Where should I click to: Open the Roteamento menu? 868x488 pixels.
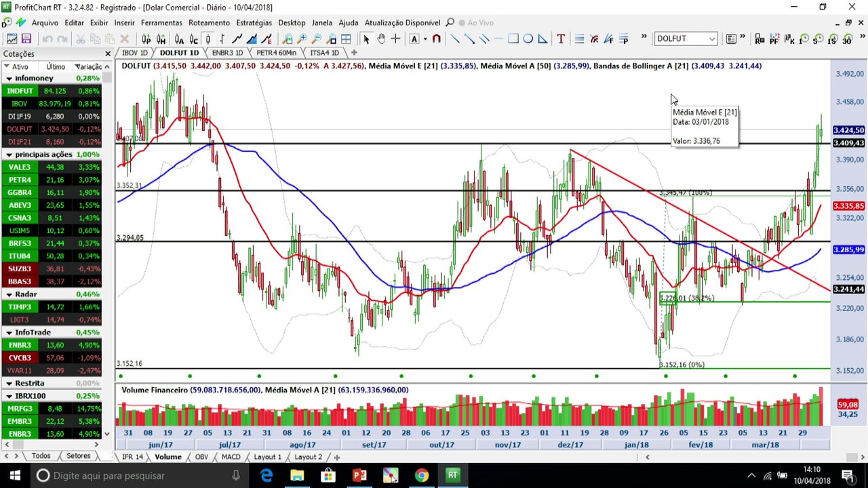(x=209, y=22)
